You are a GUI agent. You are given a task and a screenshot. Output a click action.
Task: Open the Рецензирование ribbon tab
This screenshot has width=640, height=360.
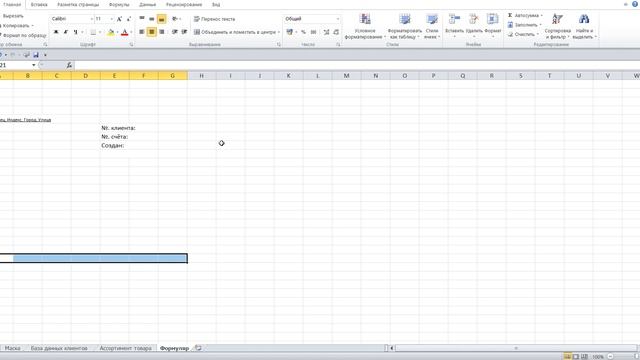click(184, 4)
